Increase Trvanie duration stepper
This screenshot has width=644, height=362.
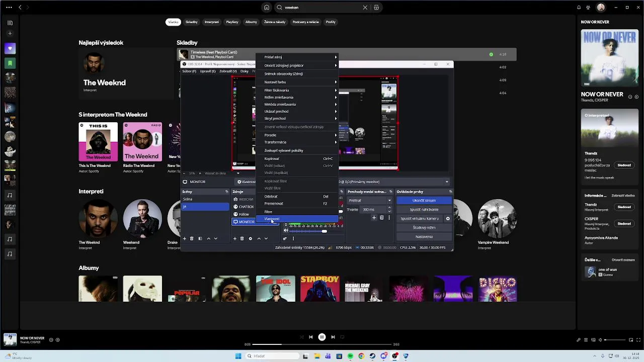click(x=389, y=208)
